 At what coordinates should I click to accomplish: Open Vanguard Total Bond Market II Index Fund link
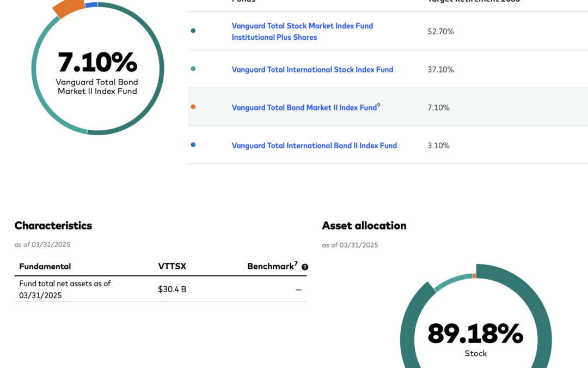(x=304, y=108)
